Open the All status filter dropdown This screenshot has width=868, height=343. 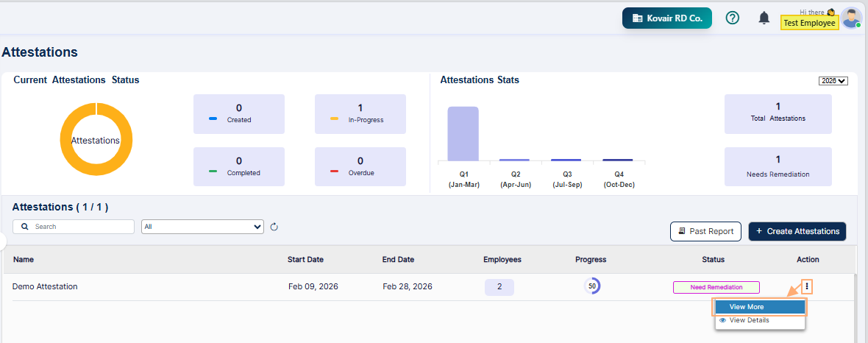point(202,227)
